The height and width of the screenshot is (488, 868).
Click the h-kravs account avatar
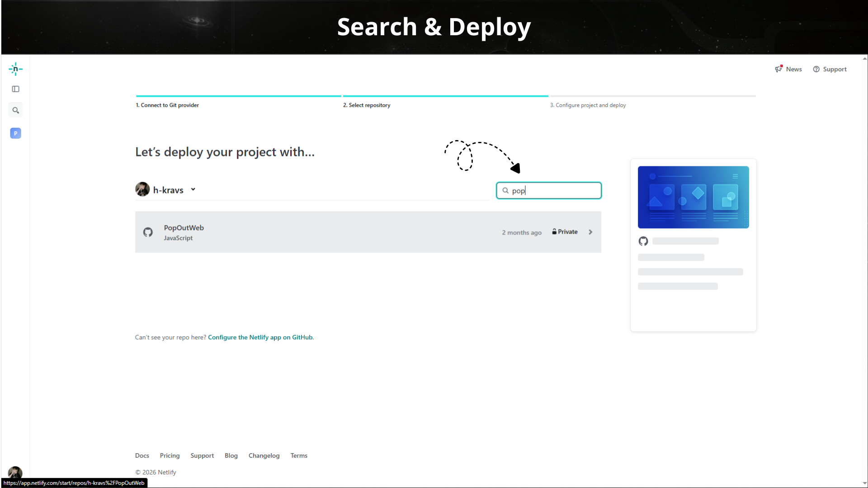coord(142,189)
